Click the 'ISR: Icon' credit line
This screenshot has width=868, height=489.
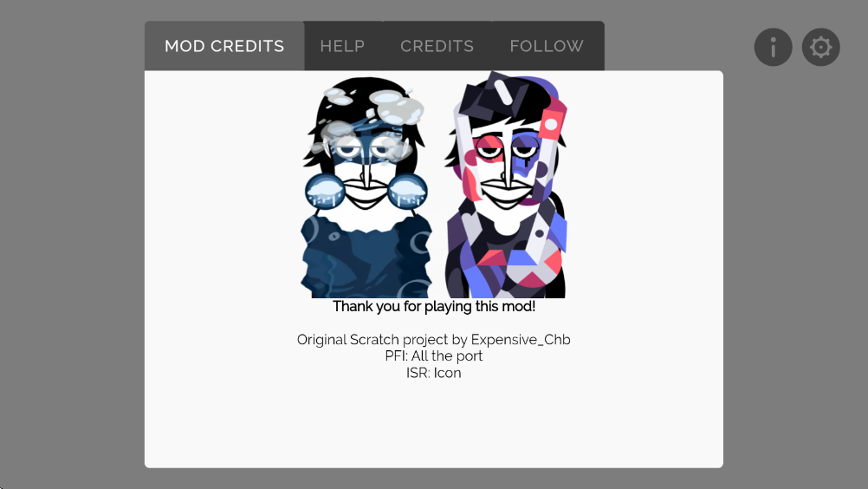[434, 373]
